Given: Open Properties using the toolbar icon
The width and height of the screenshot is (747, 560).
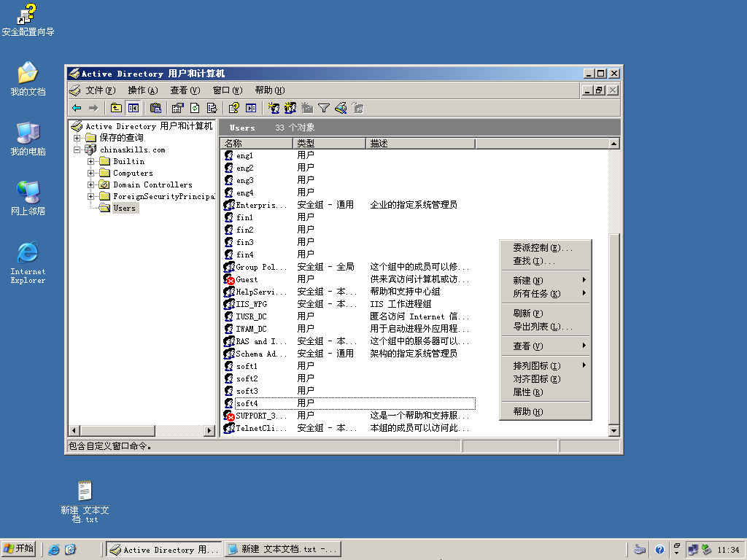Looking at the screenshot, I should 178,108.
